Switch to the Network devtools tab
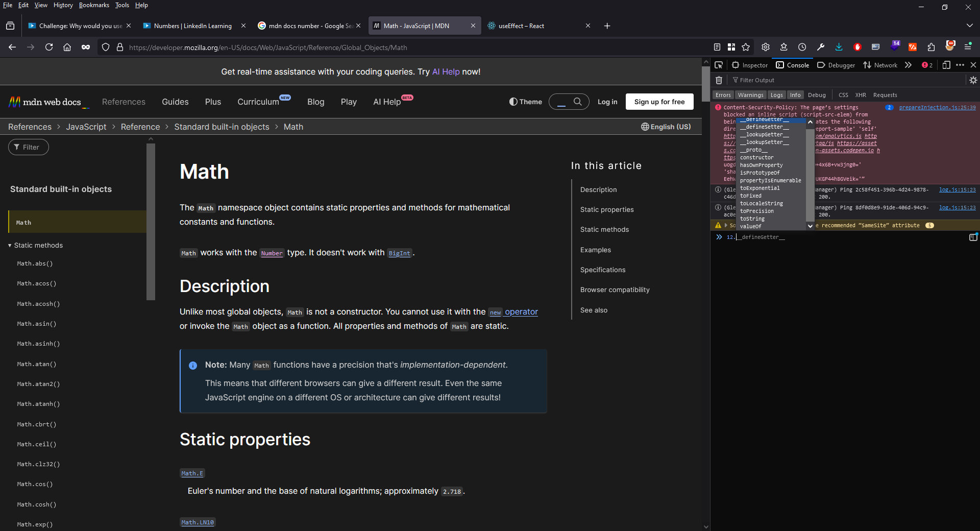 click(x=880, y=65)
